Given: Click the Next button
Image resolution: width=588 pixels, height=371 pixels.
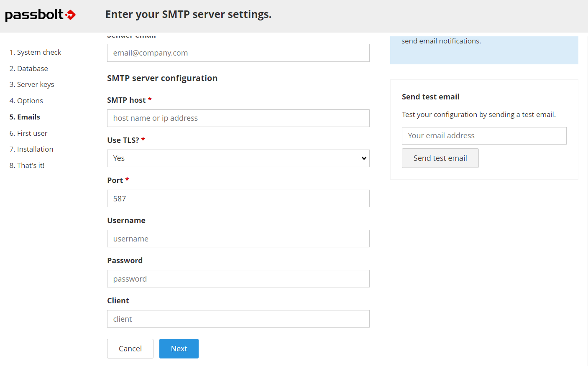Looking at the screenshot, I should click(x=179, y=348).
